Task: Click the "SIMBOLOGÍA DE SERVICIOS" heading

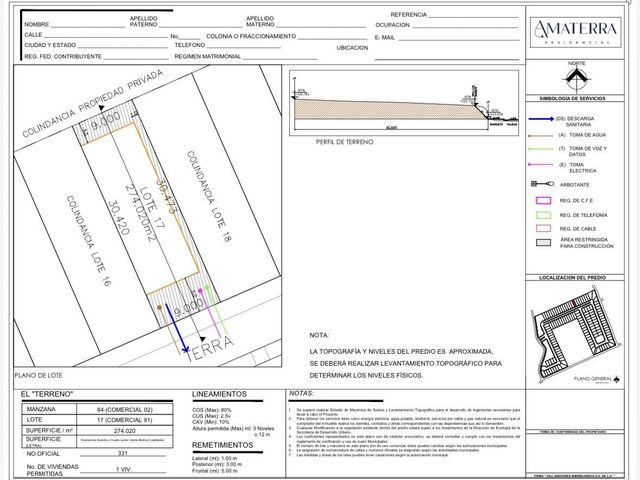Action: click(572, 98)
